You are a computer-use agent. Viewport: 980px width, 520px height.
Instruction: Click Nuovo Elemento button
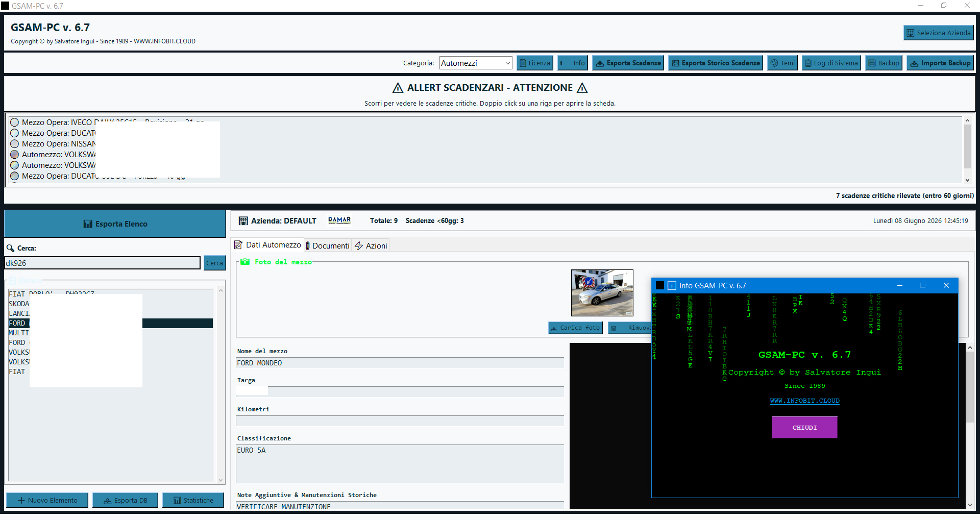tap(47, 500)
